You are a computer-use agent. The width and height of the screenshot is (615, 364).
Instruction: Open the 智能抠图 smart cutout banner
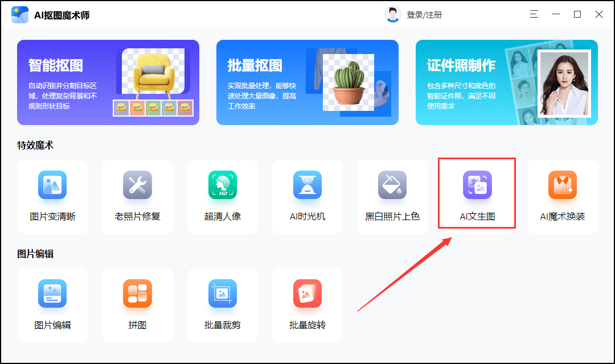pyautogui.click(x=108, y=82)
